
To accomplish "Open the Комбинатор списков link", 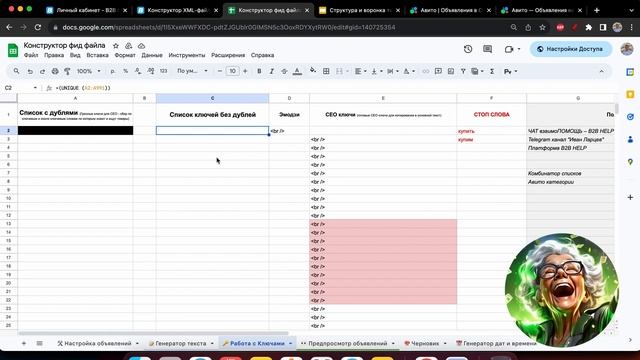I will point(554,173).
